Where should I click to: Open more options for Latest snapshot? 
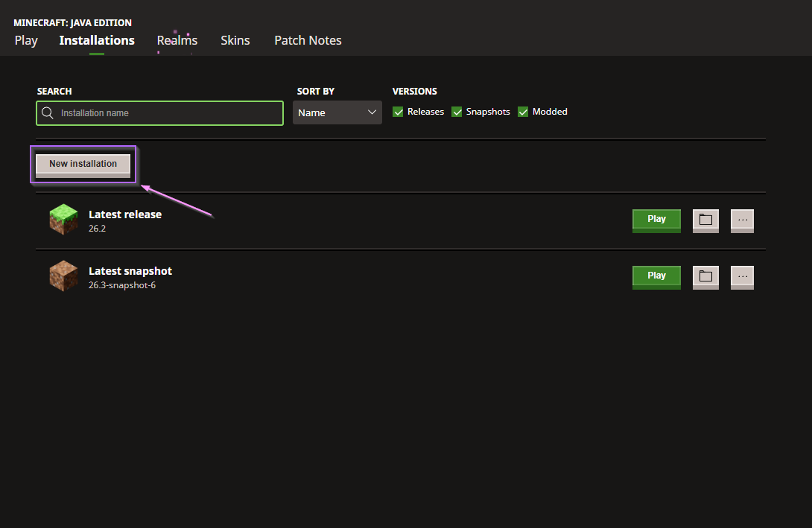pos(742,277)
